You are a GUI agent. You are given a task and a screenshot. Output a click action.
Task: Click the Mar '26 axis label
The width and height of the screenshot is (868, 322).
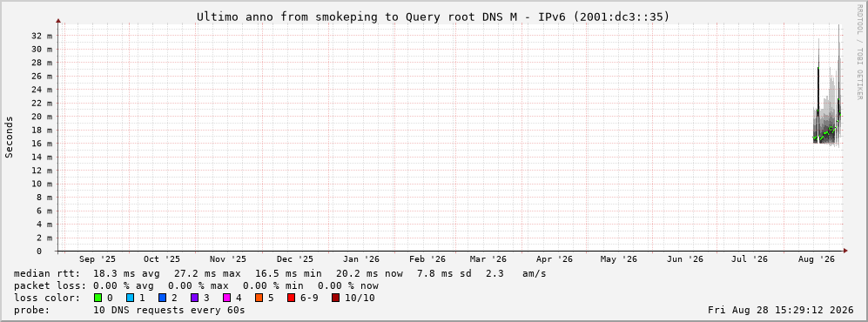[488, 259]
